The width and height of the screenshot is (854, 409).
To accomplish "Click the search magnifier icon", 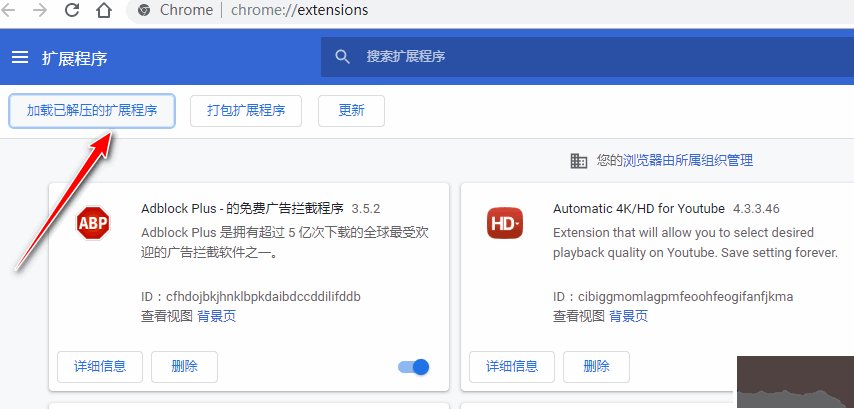I will pyautogui.click(x=342, y=57).
